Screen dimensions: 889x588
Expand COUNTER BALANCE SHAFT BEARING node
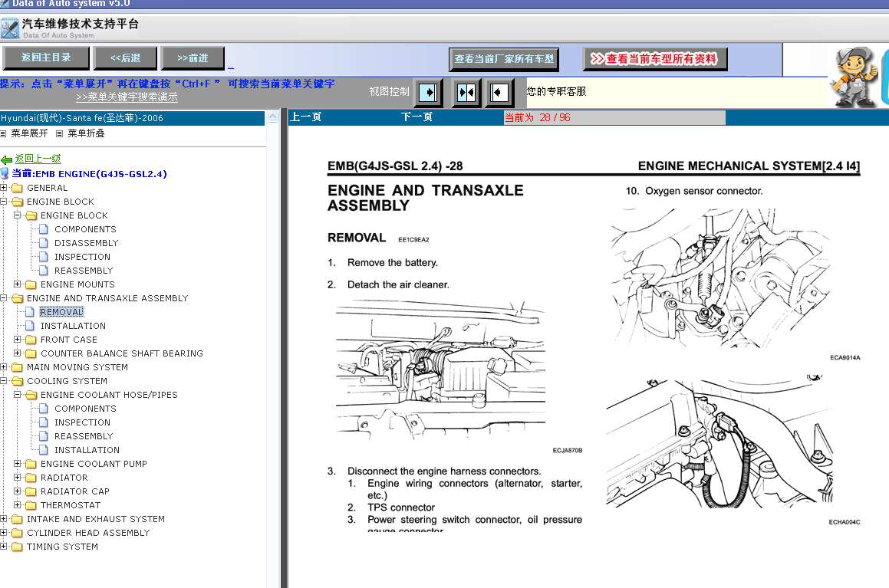point(17,353)
